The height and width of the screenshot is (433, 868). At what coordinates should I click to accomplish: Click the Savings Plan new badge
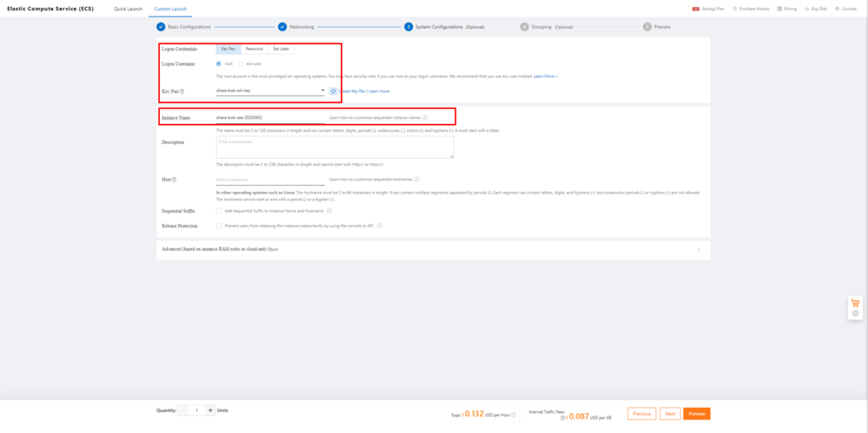click(696, 9)
